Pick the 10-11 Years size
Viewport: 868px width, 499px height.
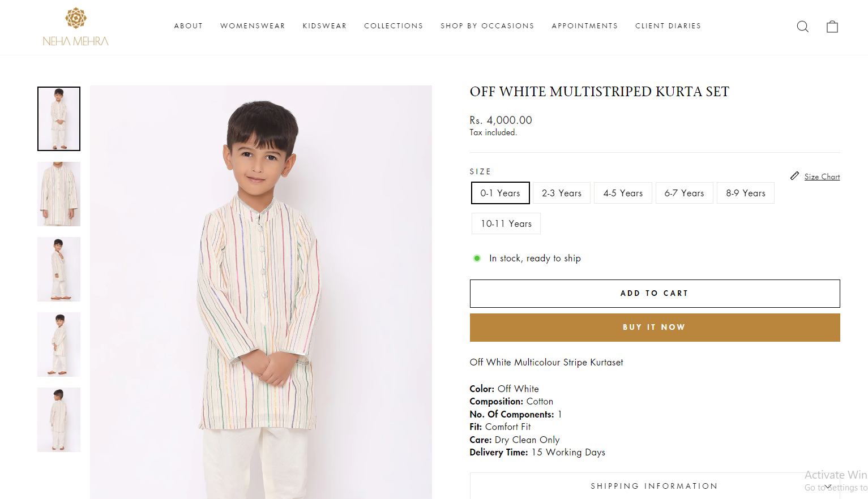[x=506, y=223]
